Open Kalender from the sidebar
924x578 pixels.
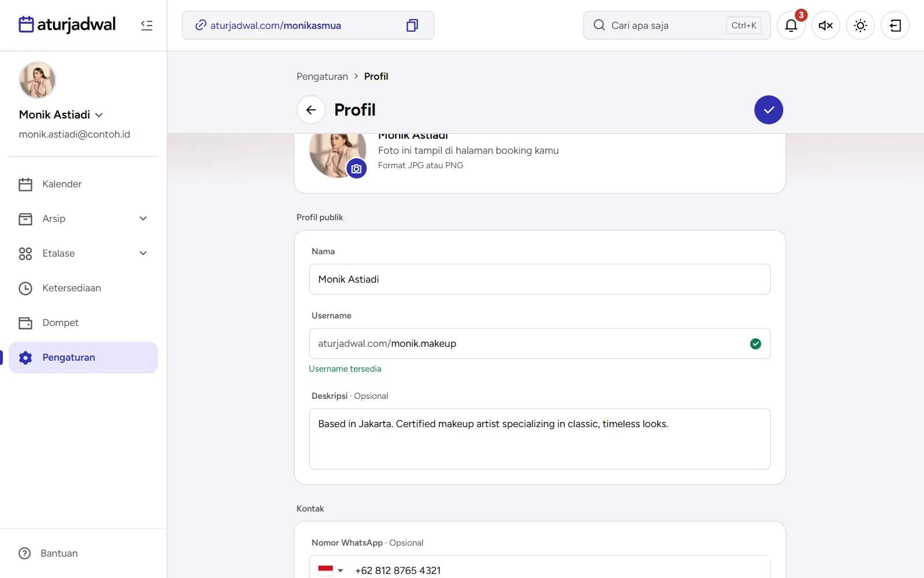(x=83, y=184)
